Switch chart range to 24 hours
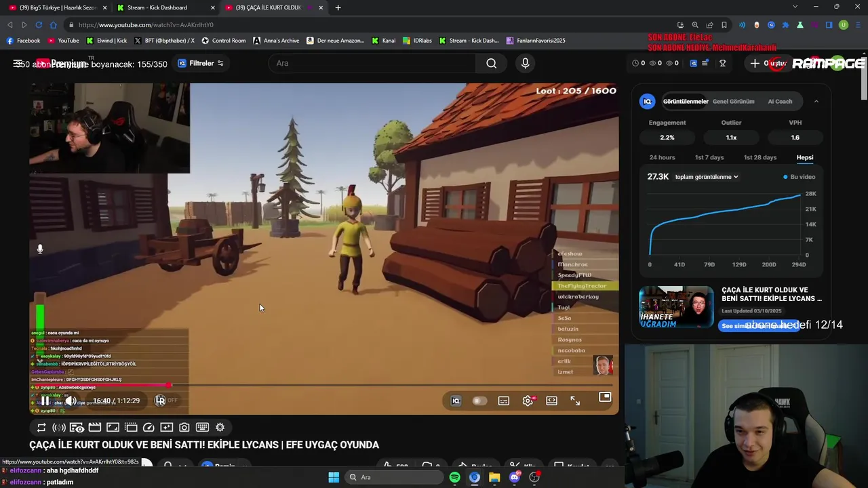 662,157
